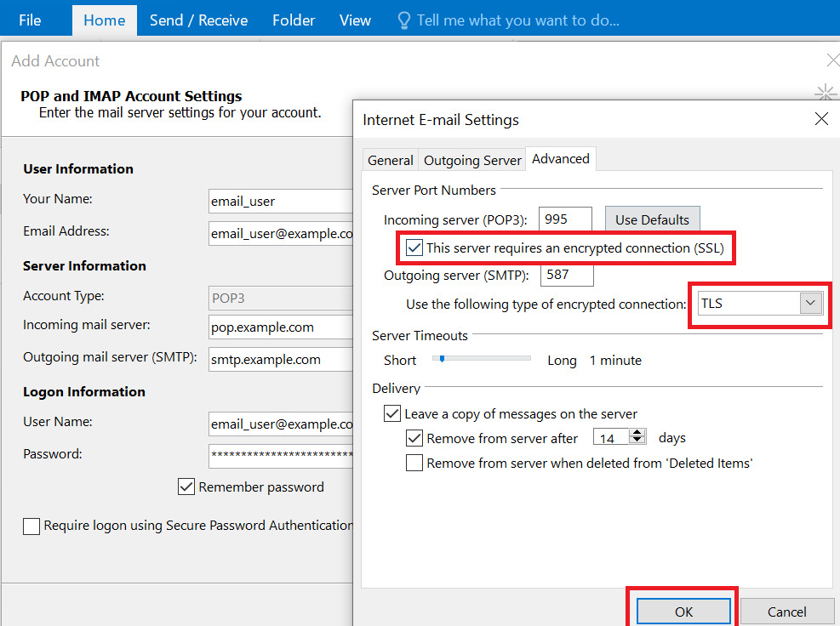The image size is (840, 626).
Task: Open the View ribbon tab
Action: pos(354,20)
